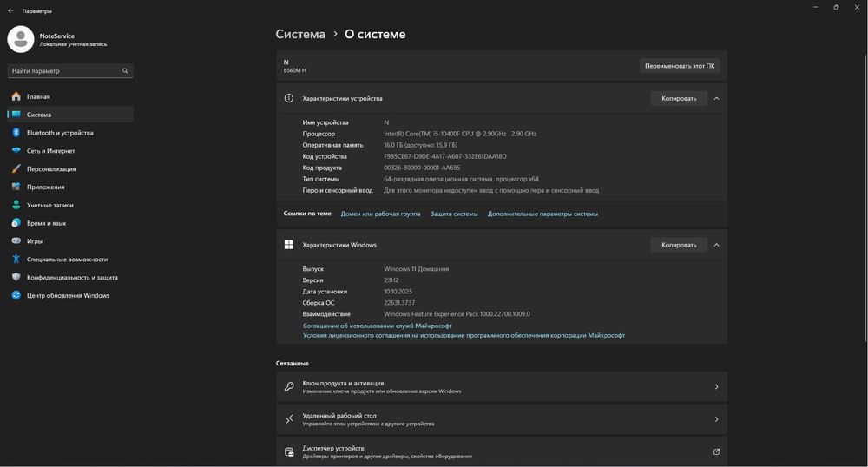This screenshot has height=467, width=868.
Task: Click the Найти параметр search field
Action: [70, 71]
